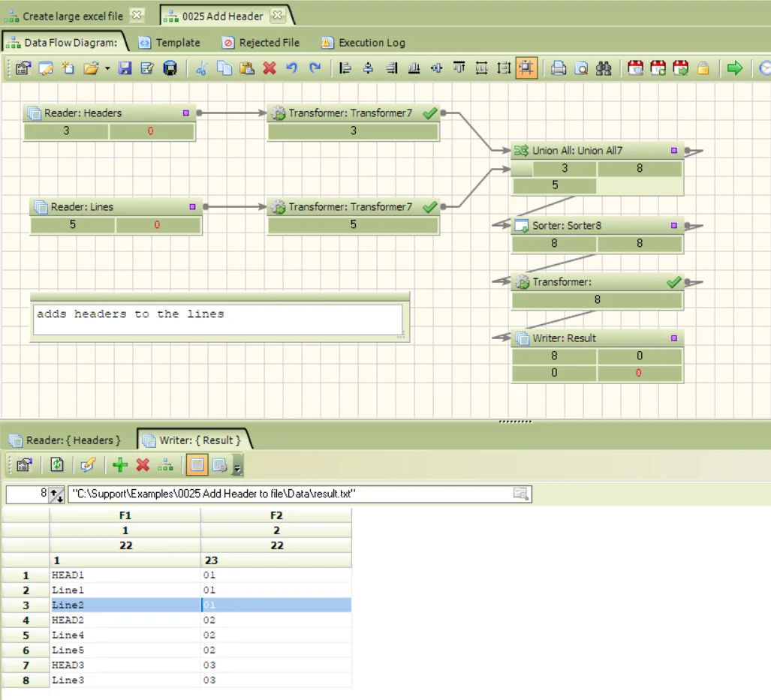
Task: Click the edit window pencil icon
Action: point(46,68)
